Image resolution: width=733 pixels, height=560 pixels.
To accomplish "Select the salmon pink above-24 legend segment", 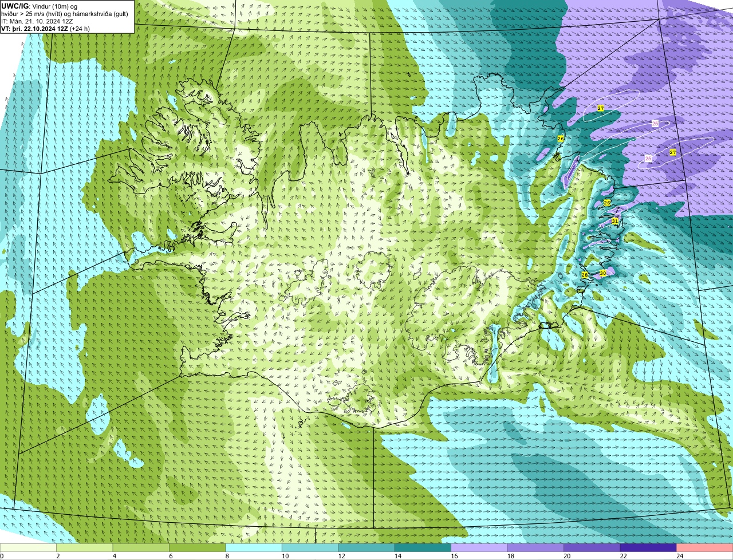I will pos(705,547).
